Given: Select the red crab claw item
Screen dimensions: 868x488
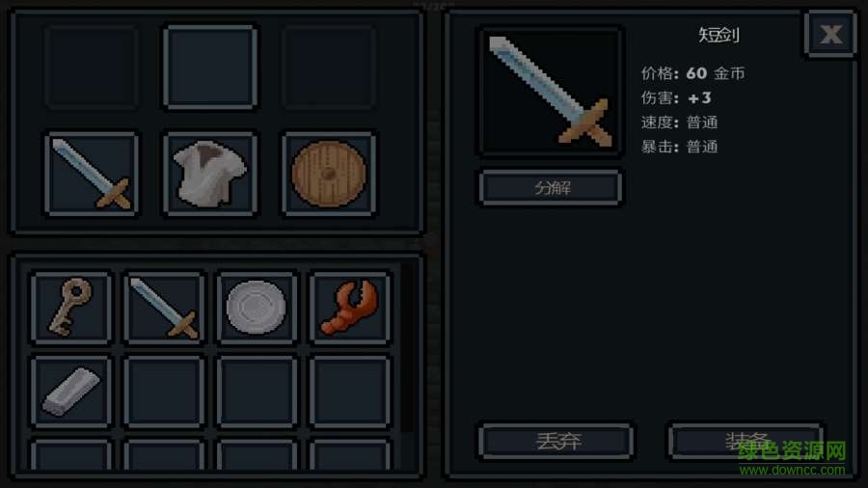Looking at the screenshot, I should (x=350, y=308).
